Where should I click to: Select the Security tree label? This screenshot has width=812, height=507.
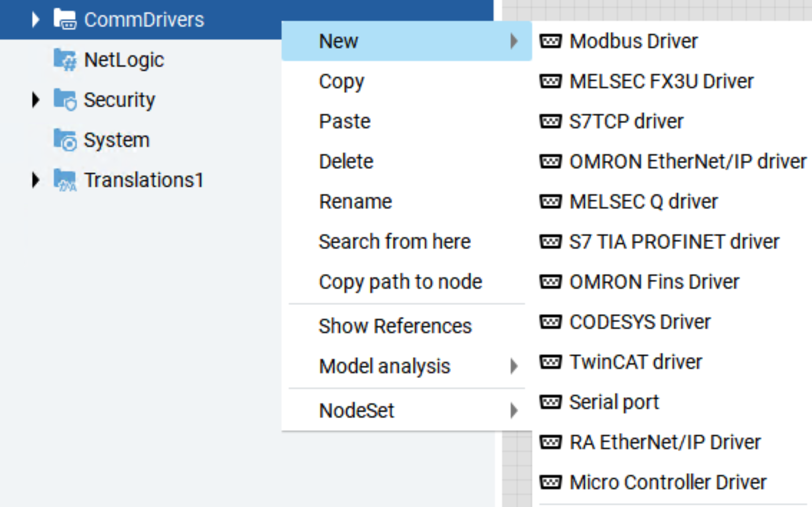(x=119, y=100)
